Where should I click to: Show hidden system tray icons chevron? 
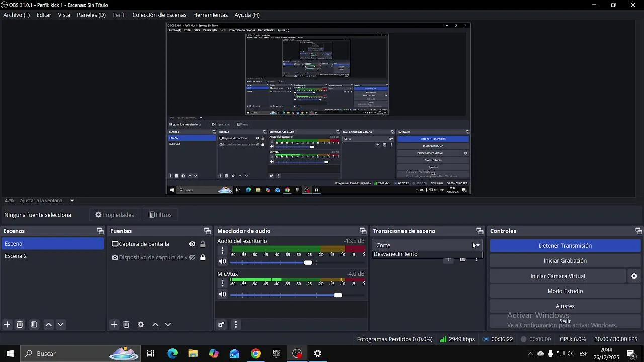pyautogui.click(x=530, y=354)
